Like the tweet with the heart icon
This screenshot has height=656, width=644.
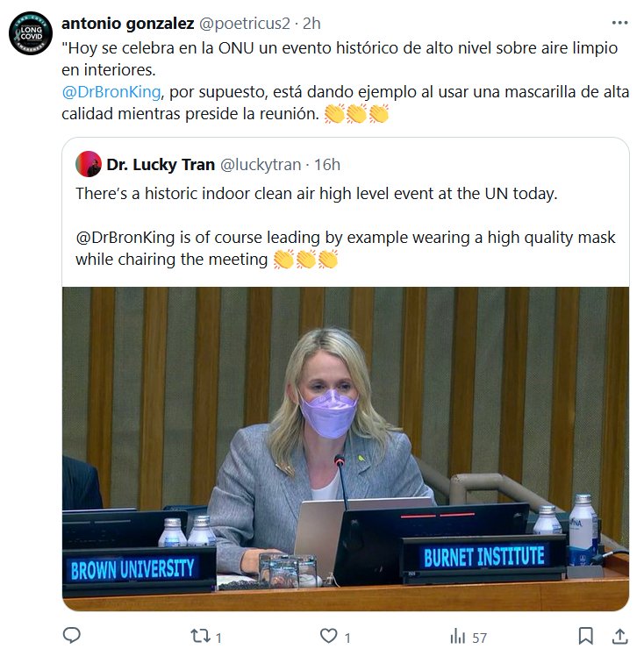328,636
